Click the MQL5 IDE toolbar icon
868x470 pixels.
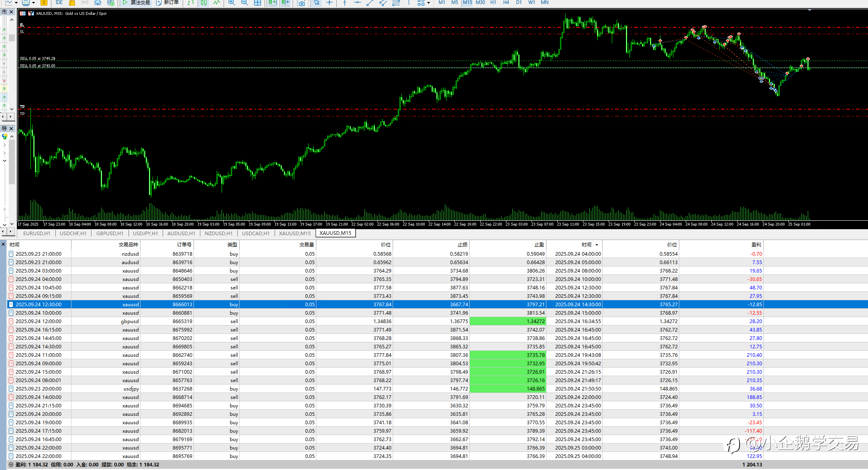tap(59, 2)
